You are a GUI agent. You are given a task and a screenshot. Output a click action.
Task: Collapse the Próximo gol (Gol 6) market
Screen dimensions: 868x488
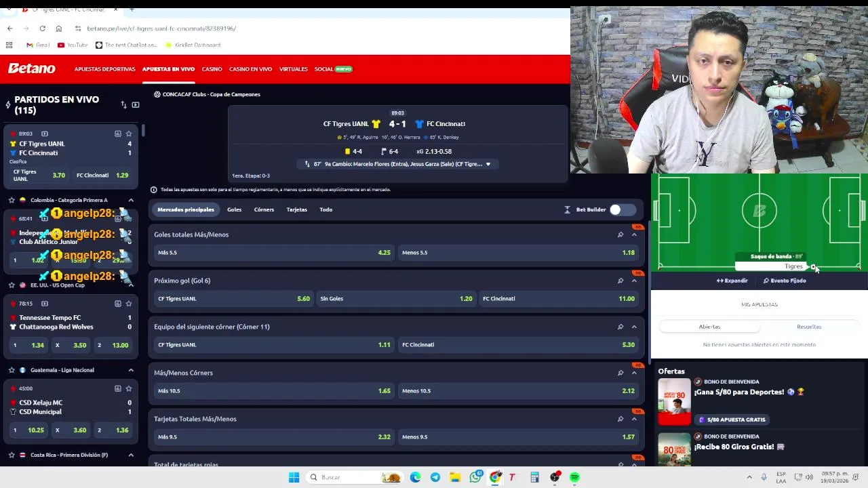pos(634,281)
